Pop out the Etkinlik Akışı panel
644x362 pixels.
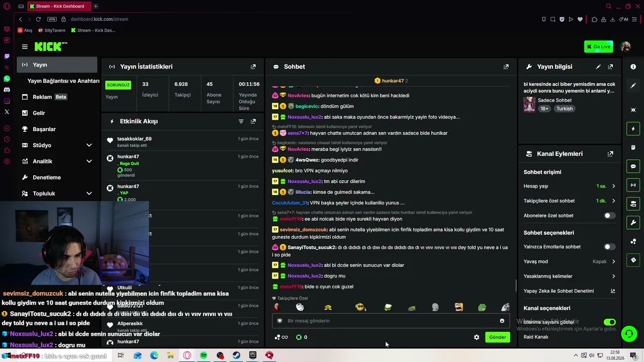[253, 121]
